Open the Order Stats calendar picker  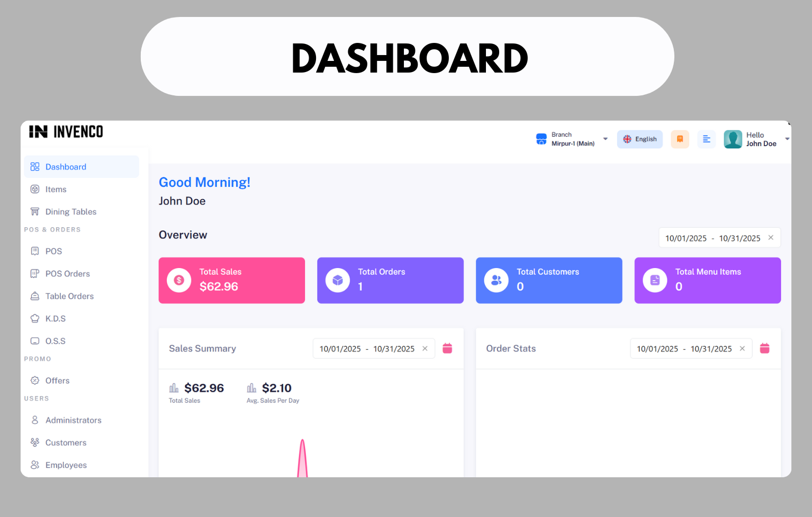(x=764, y=348)
